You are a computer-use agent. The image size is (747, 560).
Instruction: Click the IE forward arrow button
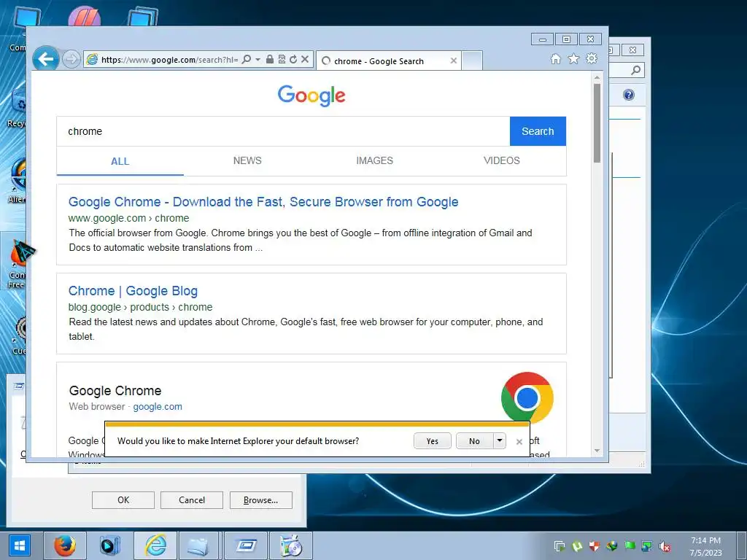pos(71,60)
